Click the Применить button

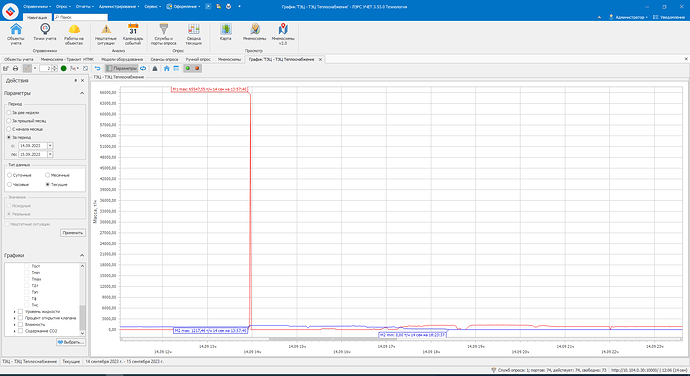click(73, 233)
